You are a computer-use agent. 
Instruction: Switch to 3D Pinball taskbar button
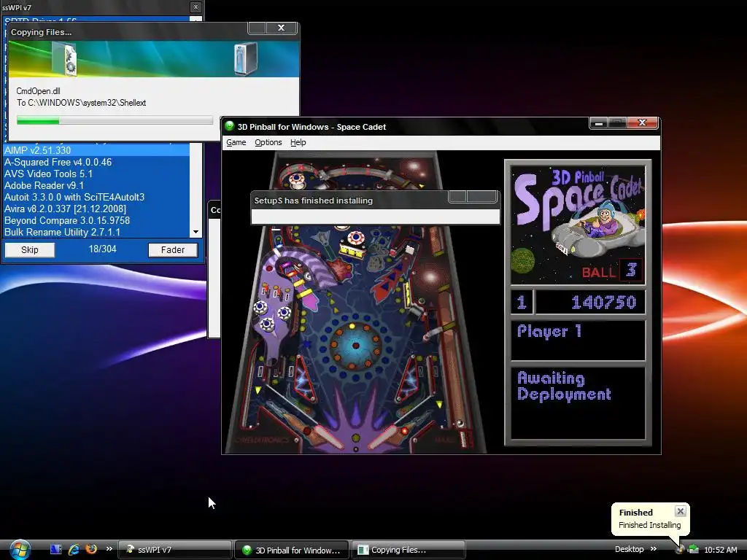click(292, 550)
